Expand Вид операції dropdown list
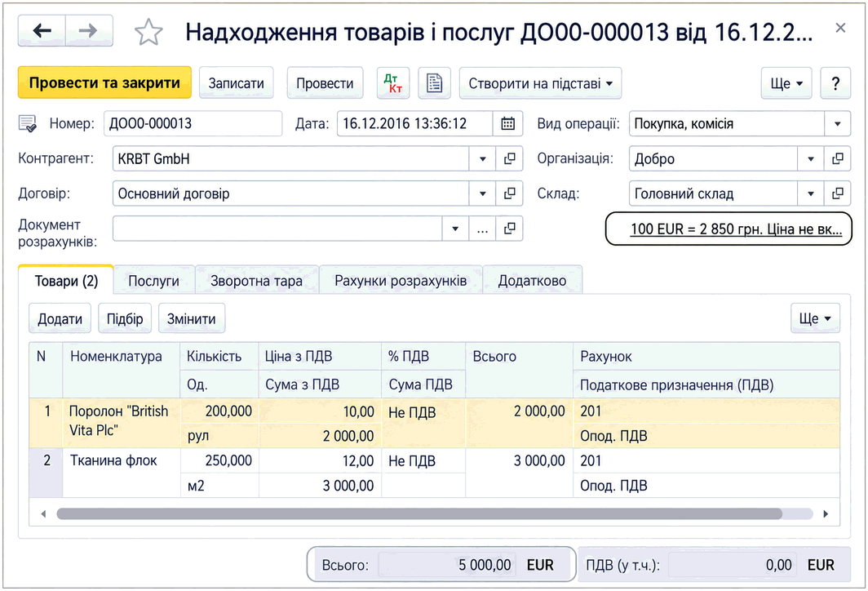Viewport: 868px width, 591px height. coord(838,123)
